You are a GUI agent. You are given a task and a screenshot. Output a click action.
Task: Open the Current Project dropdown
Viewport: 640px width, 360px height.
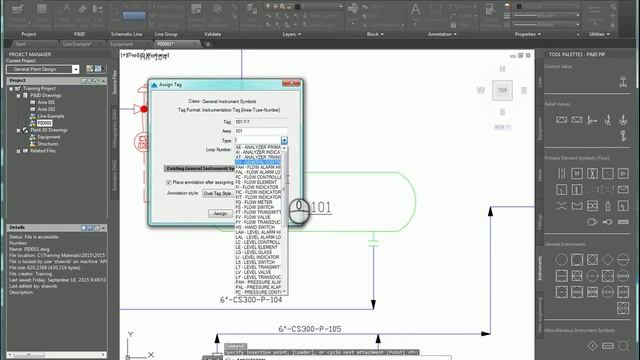pos(76,69)
